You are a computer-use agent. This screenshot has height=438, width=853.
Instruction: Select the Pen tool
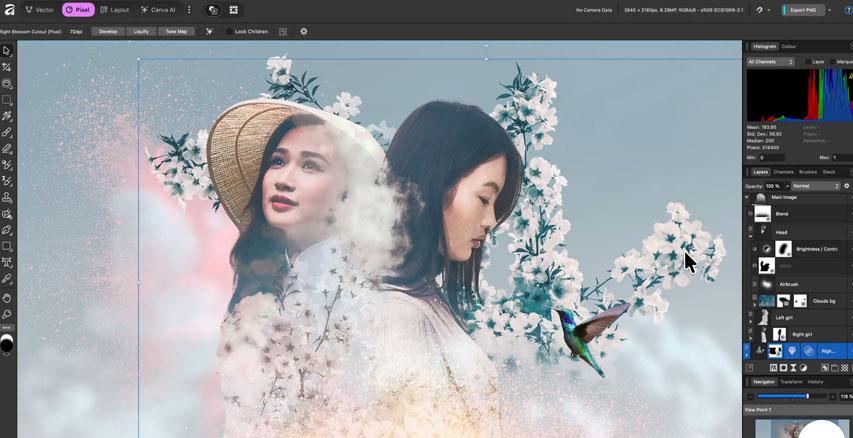[x=7, y=230]
